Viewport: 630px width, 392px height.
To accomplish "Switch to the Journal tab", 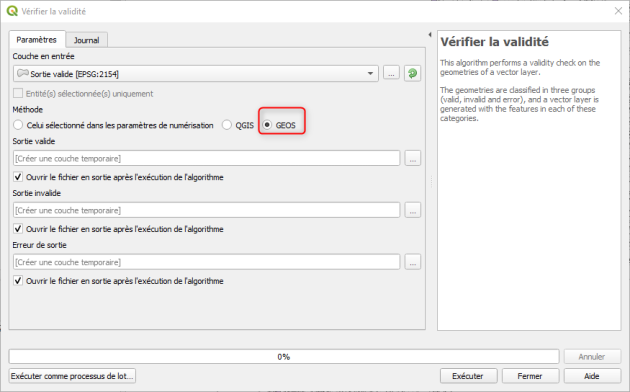I will tap(86, 40).
